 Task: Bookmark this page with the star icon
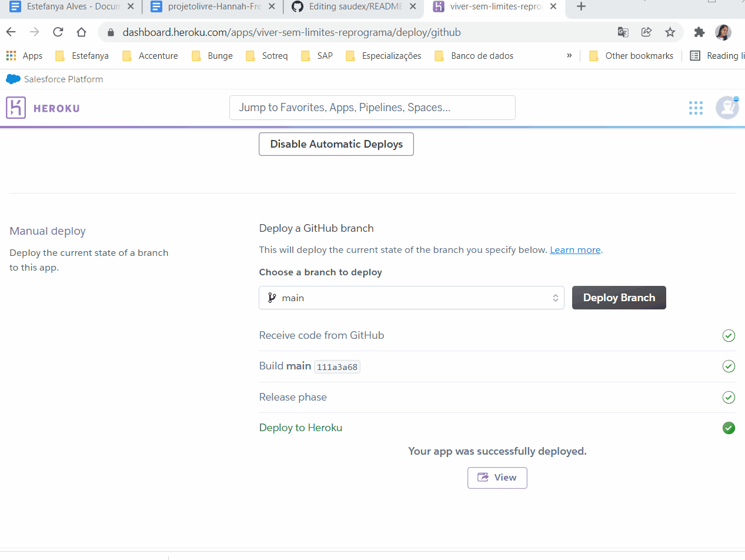tap(670, 32)
